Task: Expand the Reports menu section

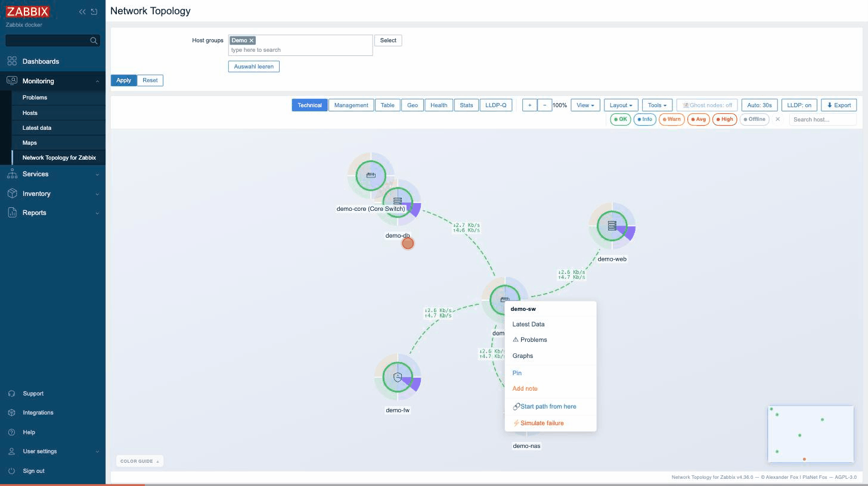Action: point(97,213)
